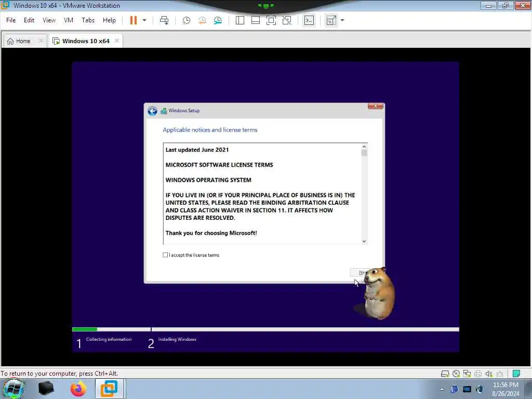Open the View menu
Screen dimensions: 532x399
pos(49,20)
